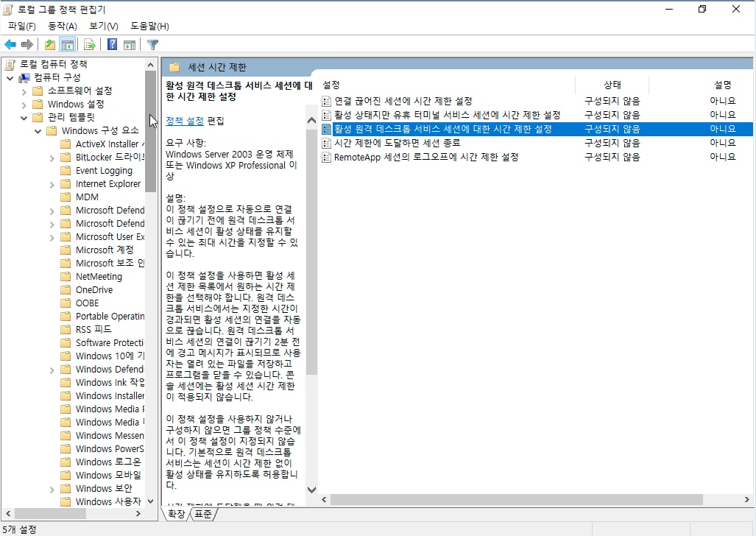This screenshot has height=536, width=756.
Task: Collapse the Windows 구성 요소 node
Action: (x=37, y=130)
